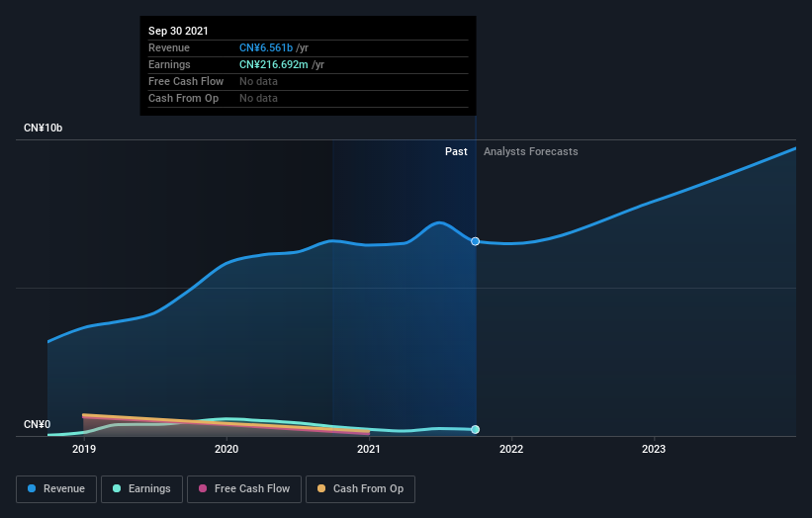812x518 pixels.
Task: Toggle the Free Cash Flow legend button
Action: tap(244, 489)
